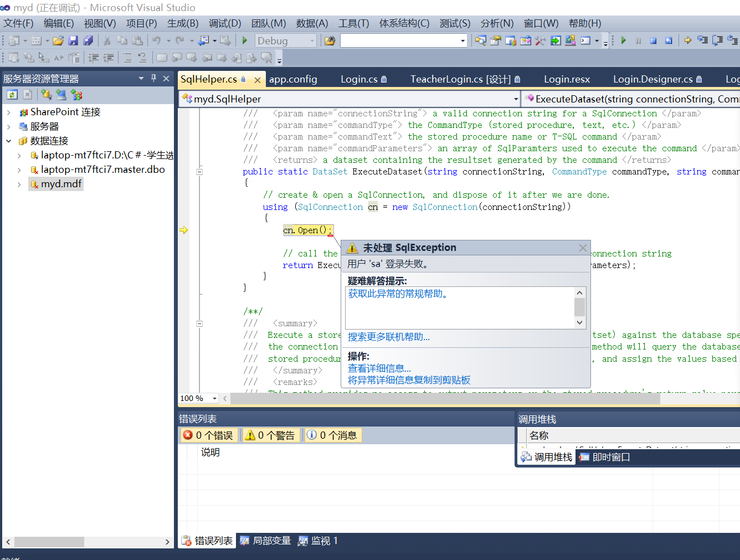Toggle a bookmark with the bookmark rectangle icon
Screen dimensions: 740x560
162,58
